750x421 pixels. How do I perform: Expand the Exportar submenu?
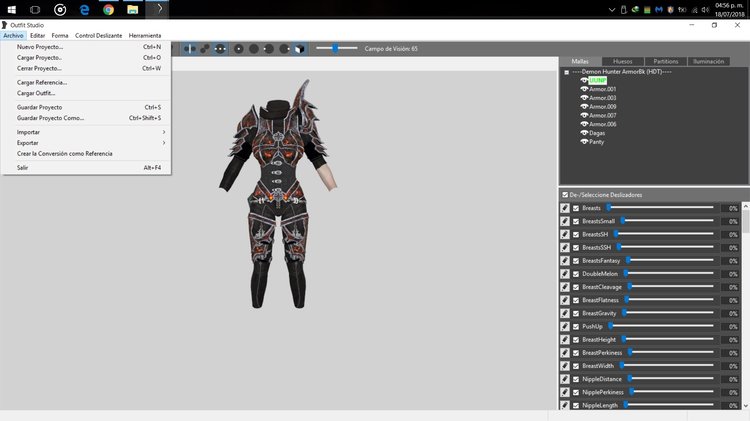pyautogui.click(x=86, y=143)
